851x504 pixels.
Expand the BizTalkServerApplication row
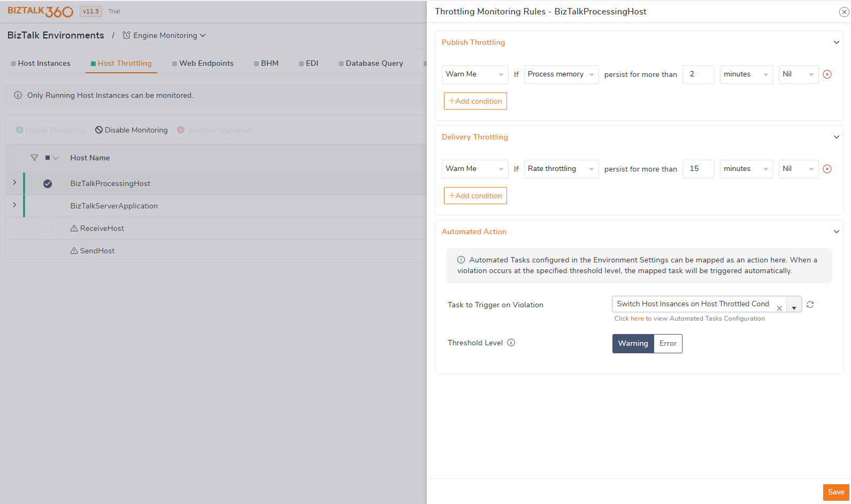pos(14,205)
